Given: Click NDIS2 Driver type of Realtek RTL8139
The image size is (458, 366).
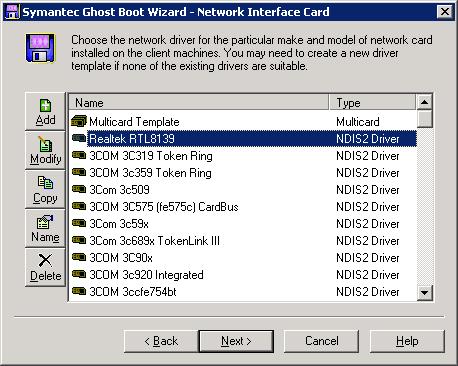Looking at the screenshot, I should (x=368, y=139).
